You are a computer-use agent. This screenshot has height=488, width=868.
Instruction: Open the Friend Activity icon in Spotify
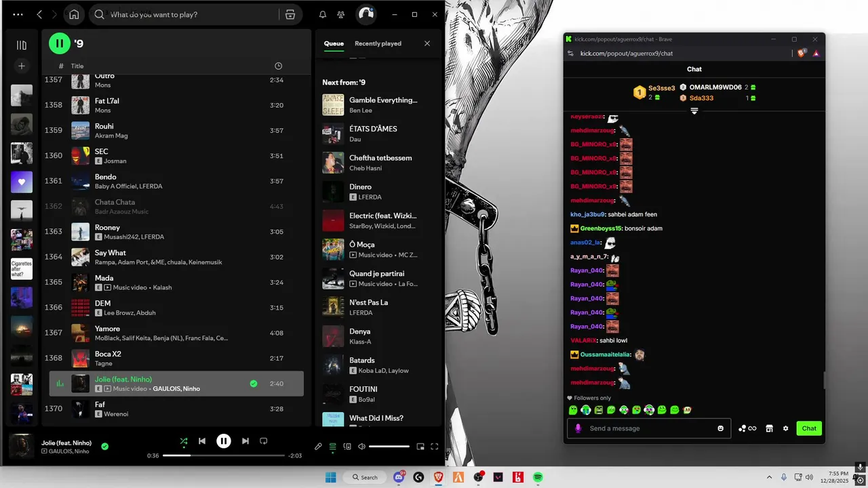(x=341, y=14)
